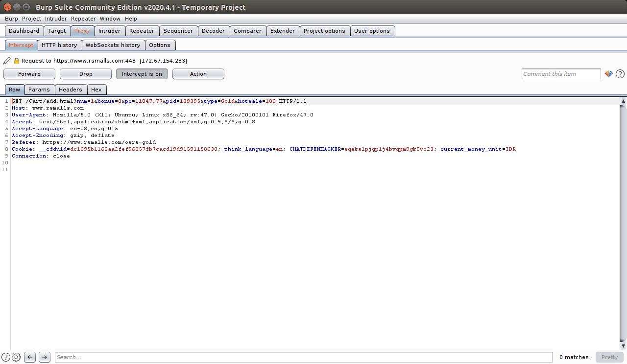Viewport: 627px width, 364px height.
Task: Open the Sequencer tab
Action: pyautogui.click(x=178, y=30)
